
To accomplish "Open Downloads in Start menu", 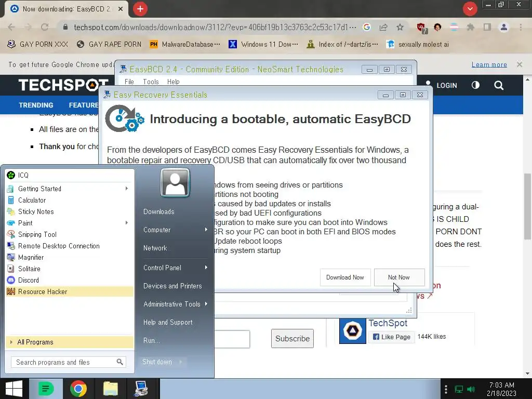I will pos(159,212).
